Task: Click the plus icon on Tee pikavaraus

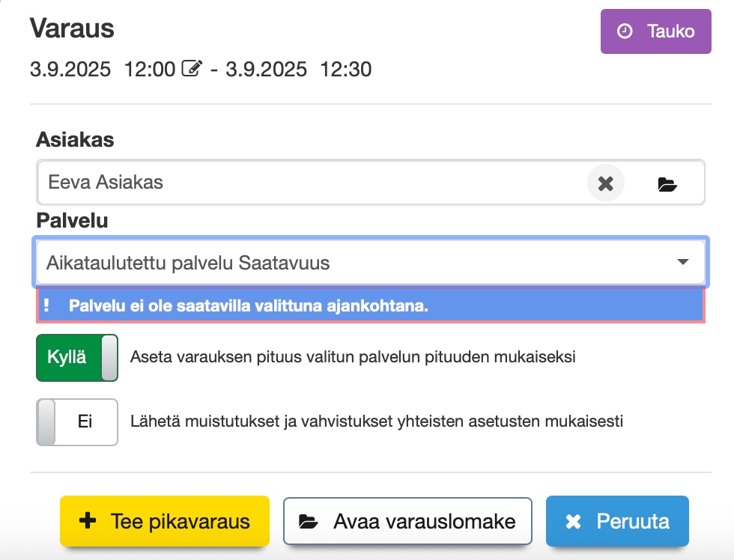Action: pos(88,521)
